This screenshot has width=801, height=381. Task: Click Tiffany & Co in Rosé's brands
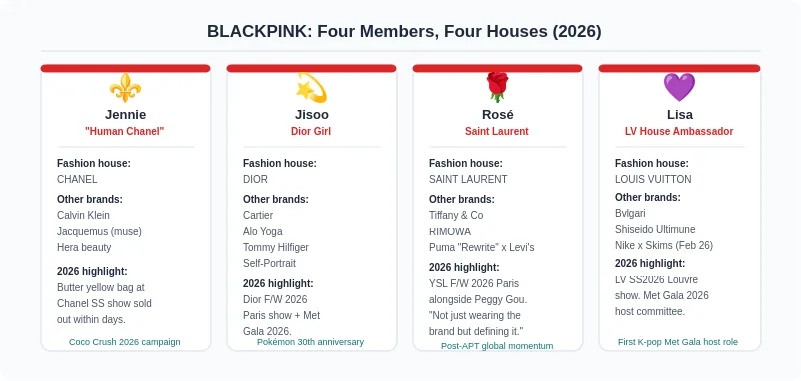tap(456, 216)
